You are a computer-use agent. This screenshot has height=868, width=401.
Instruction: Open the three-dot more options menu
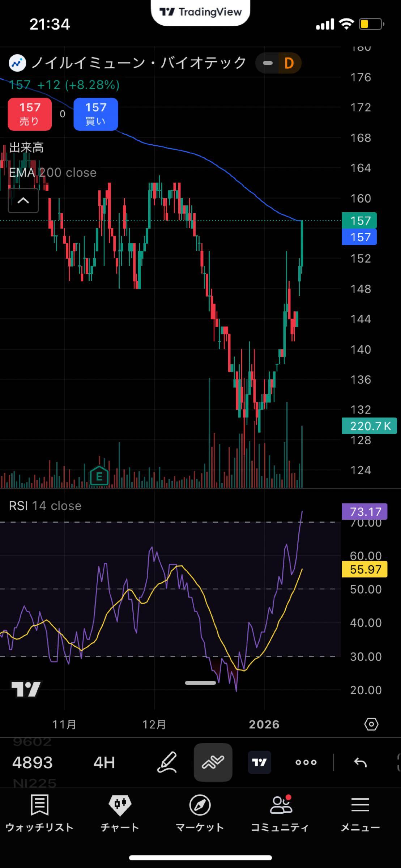pos(306,762)
